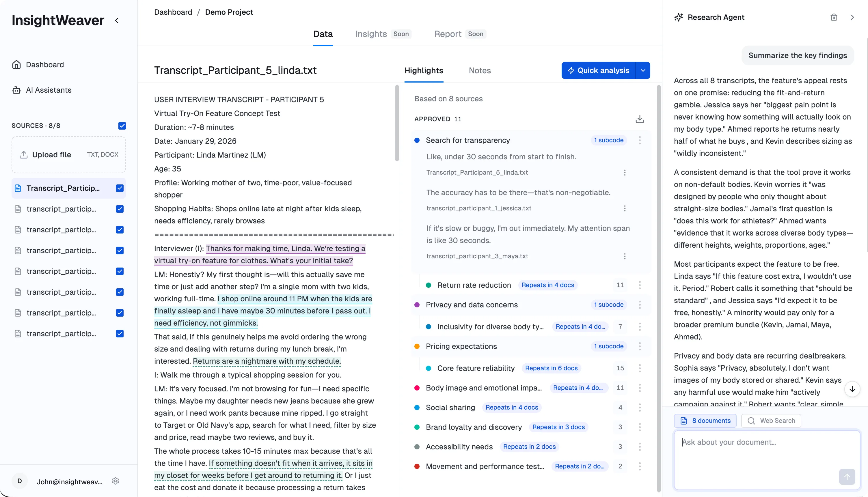
Task: Open AI Assistants in sidebar
Action: [x=42, y=90]
